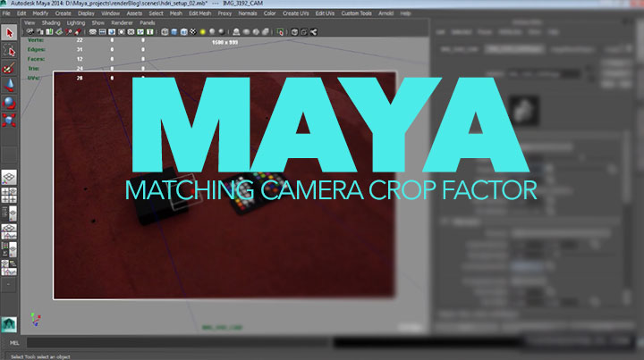Open the Create UVs menu
Image resolution: width=644 pixels, height=360 pixels.
tap(296, 13)
